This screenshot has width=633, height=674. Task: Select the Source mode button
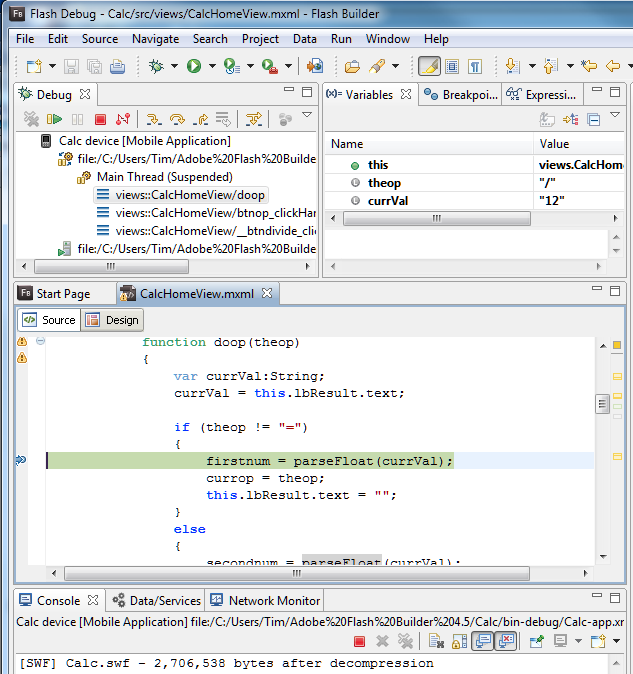(49, 320)
